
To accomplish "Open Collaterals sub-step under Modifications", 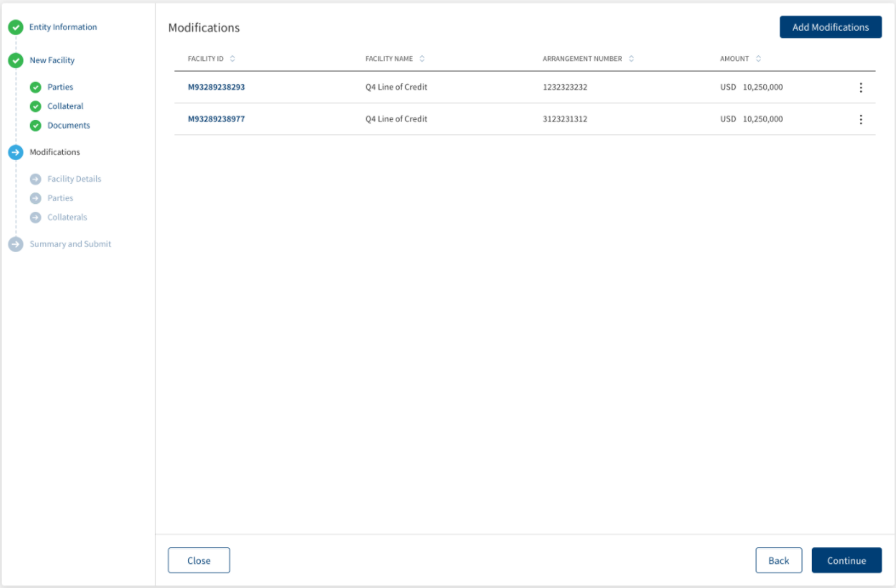I will (x=67, y=217).
